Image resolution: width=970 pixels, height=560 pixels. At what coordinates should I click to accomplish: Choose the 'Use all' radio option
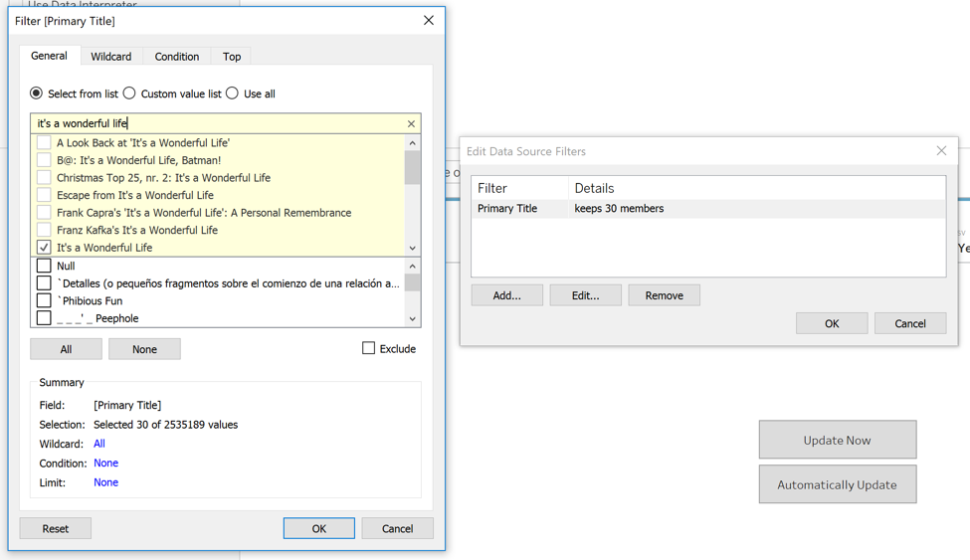coord(233,93)
